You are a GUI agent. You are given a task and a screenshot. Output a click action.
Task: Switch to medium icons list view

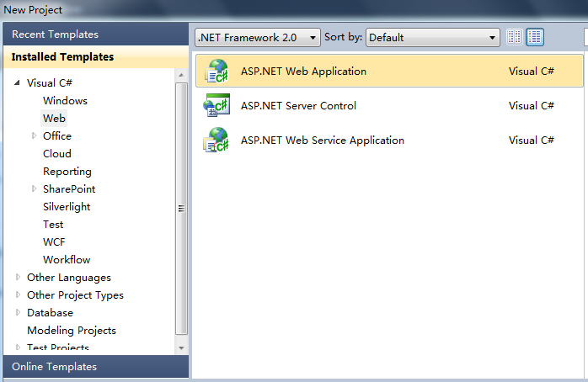[x=535, y=37]
